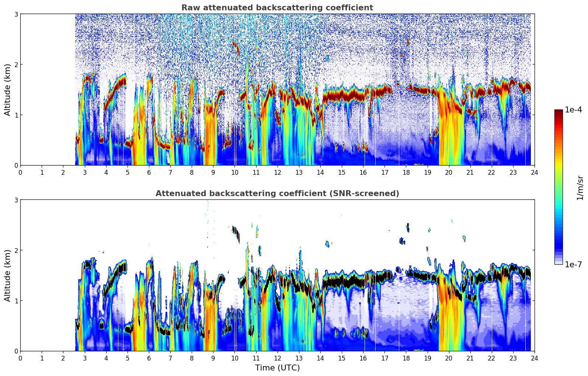This screenshot has height=376, width=588.
Task: Click the SNR-screened backscatter plot area
Action: tap(277, 275)
